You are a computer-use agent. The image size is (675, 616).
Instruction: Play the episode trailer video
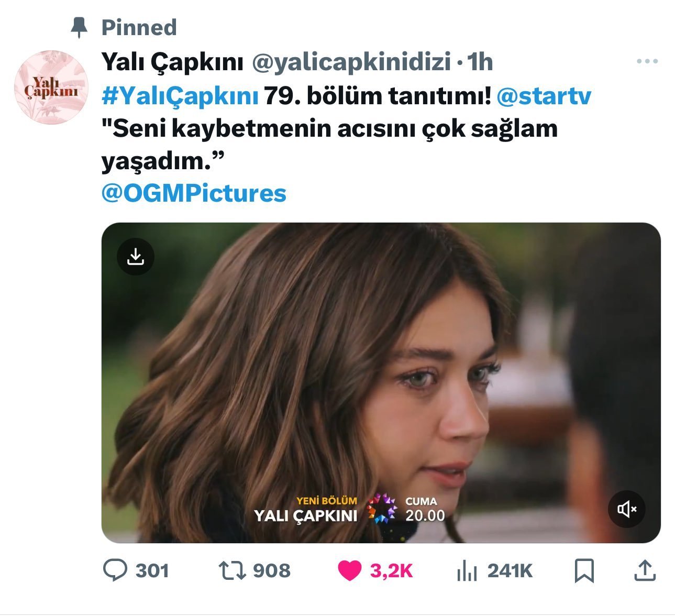[381, 383]
